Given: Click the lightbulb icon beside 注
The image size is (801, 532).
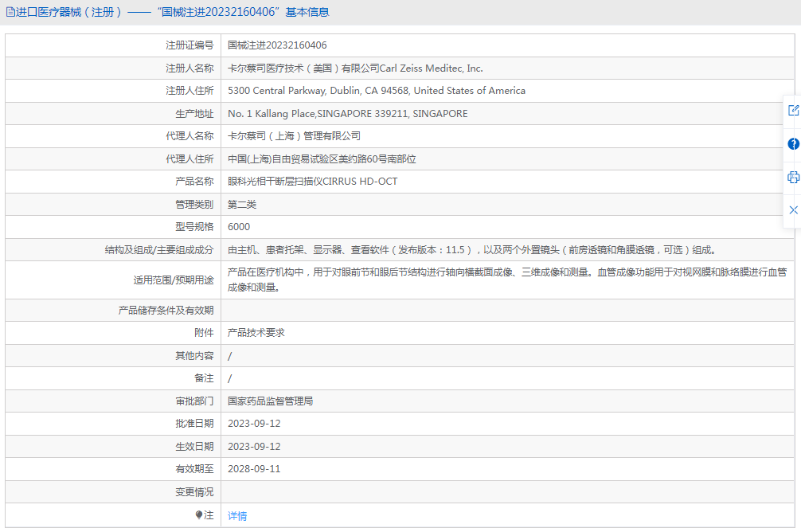Looking at the screenshot, I should (x=199, y=515).
